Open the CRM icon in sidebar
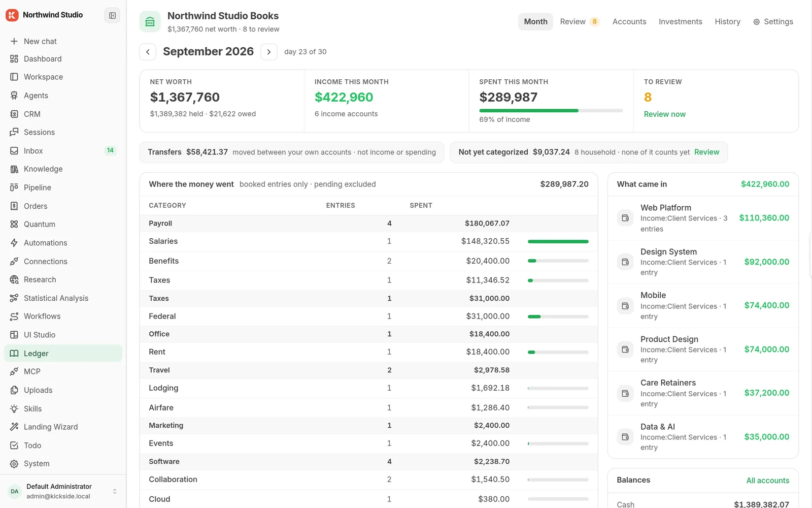The image size is (812, 508). pos(14,114)
